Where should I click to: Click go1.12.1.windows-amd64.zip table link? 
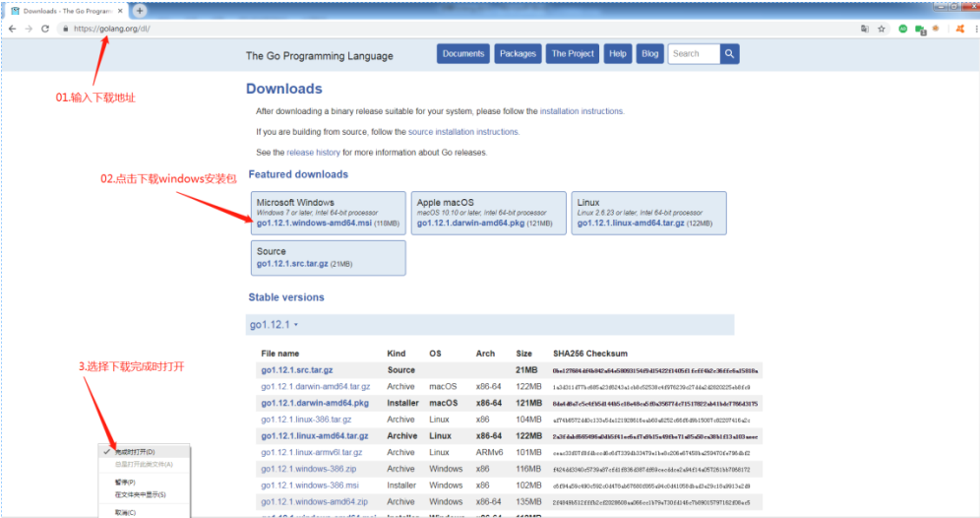[x=315, y=501]
